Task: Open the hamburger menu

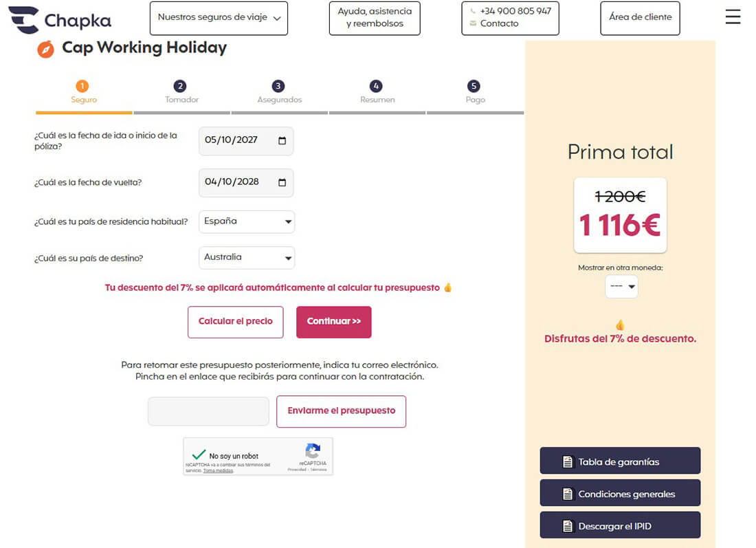Action: (x=733, y=17)
